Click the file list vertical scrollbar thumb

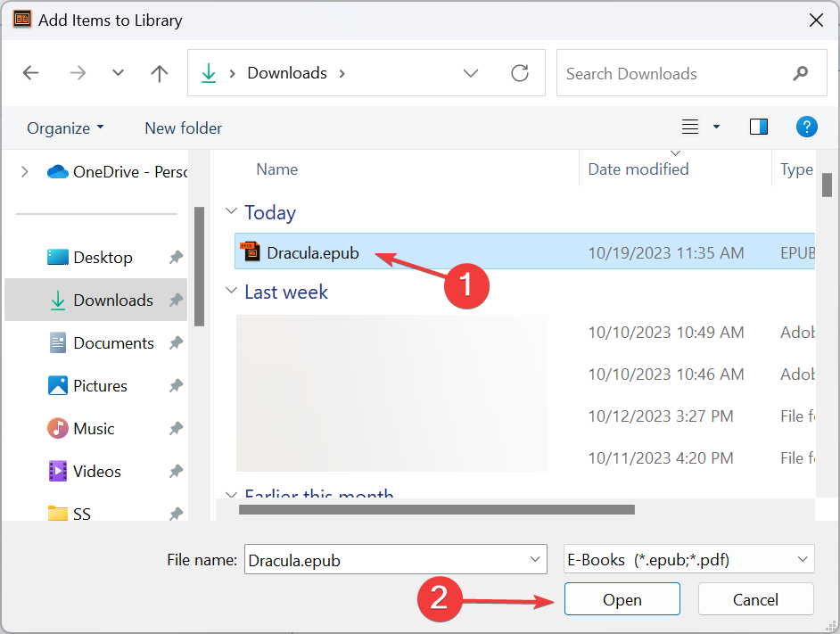tap(827, 185)
